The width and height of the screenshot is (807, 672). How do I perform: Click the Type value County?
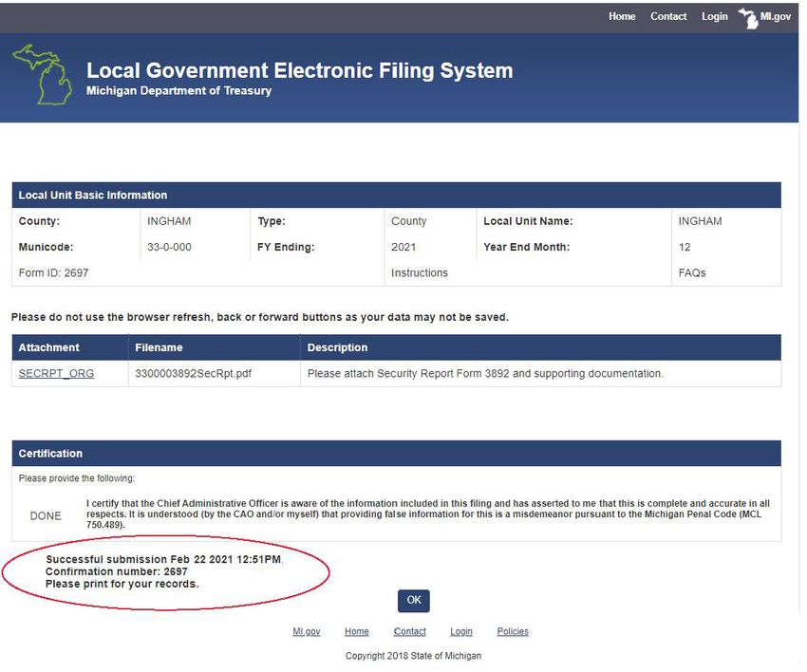(408, 221)
